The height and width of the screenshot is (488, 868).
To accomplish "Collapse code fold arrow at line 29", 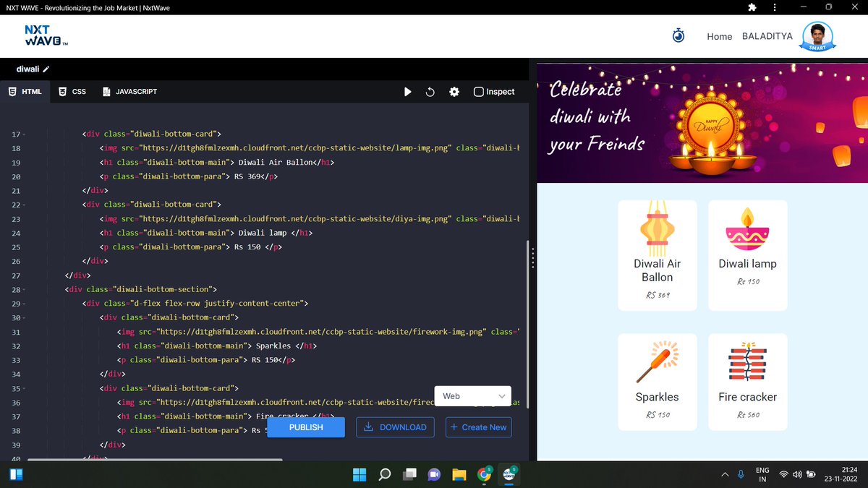I will (24, 304).
